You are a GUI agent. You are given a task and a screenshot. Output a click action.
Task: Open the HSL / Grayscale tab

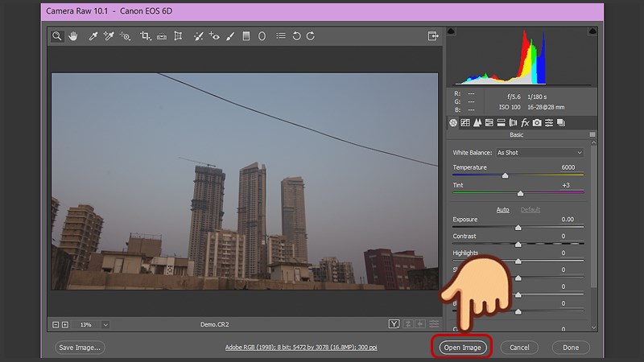[x=489, y=123]
